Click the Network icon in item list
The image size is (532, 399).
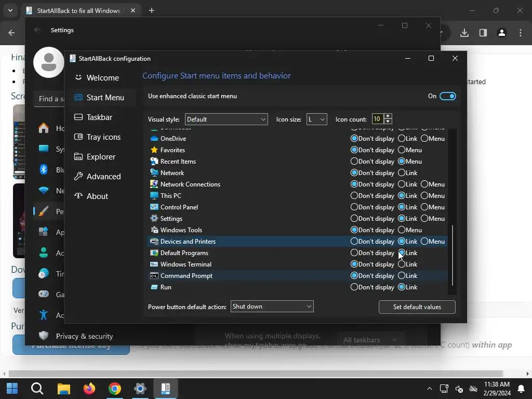[x=154, y=172]
